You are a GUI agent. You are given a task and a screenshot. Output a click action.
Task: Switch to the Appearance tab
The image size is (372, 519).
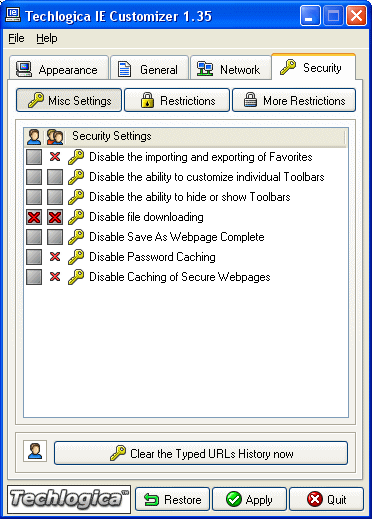(x=59, y=69)
